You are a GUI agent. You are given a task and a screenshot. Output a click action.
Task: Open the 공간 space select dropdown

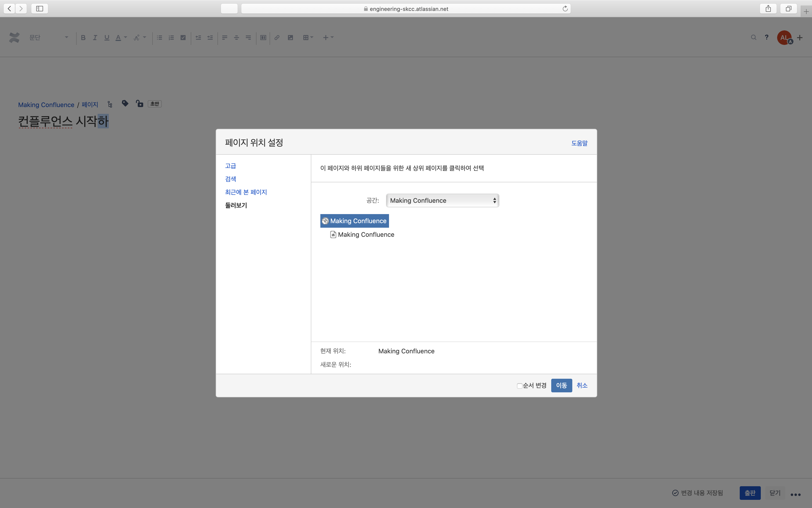point(442,200)
